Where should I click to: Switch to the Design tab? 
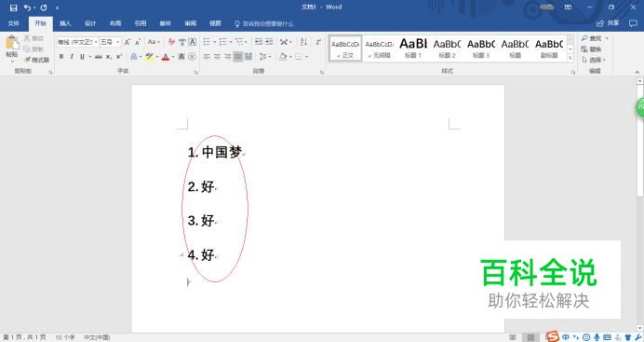click(x=90, y=23)
